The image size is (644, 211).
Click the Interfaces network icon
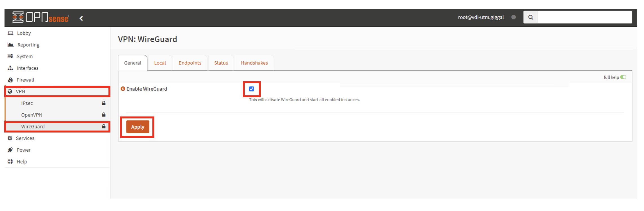tap(10, 68)
